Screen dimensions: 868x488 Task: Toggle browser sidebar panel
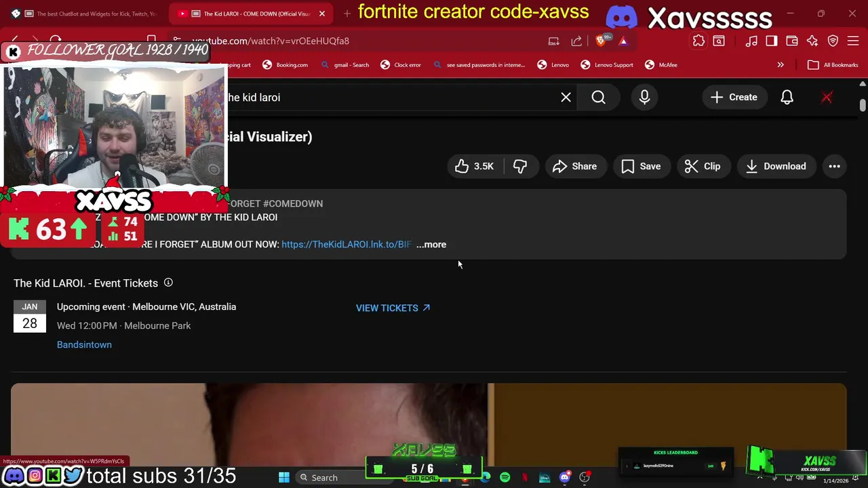tap(772, 41)
